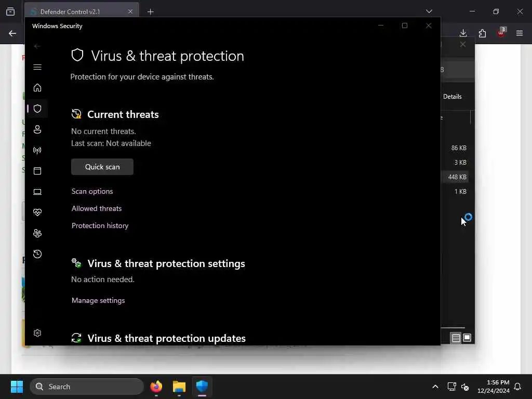Switch File Explorer to details view
This screenshot has width=532, height=399.
[456, 338]
